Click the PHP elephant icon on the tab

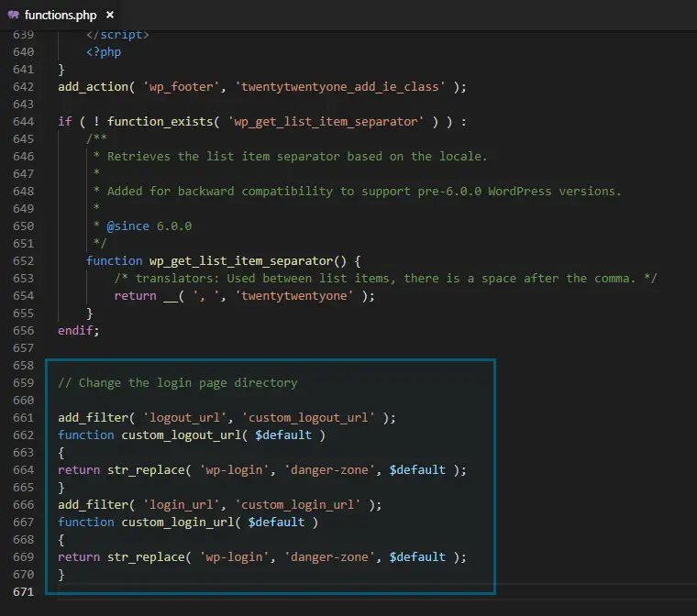[13, 15]
